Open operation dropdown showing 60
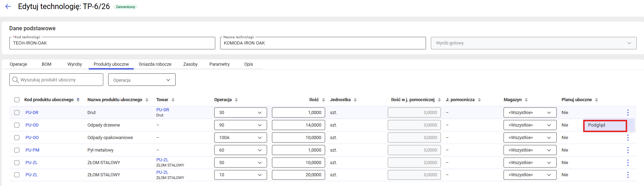 [x=240, y=150]
